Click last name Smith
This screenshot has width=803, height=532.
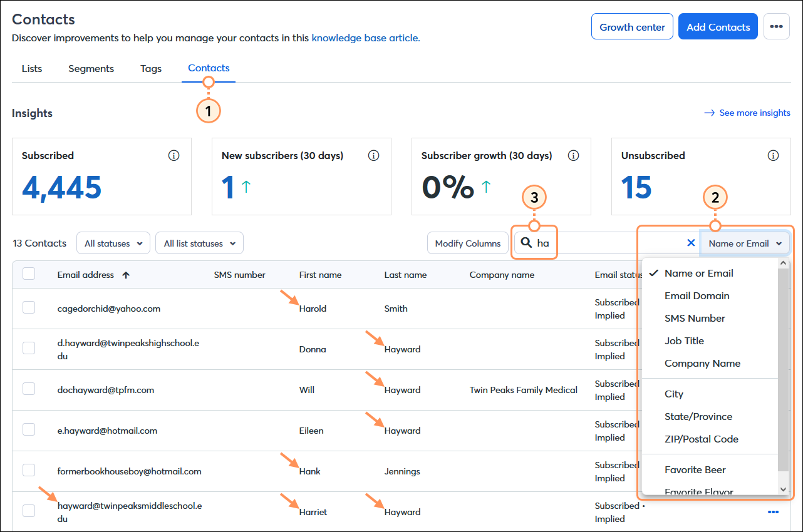pos(396,309)
